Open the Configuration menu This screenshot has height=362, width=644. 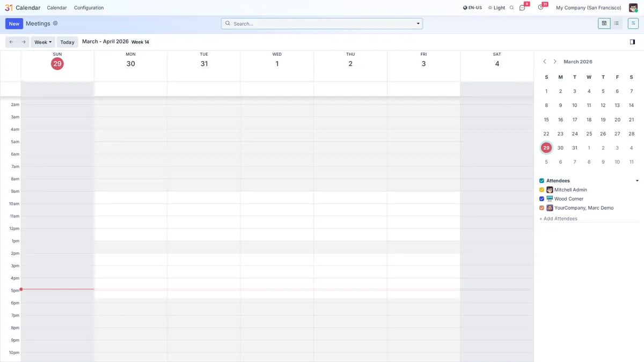[89, 8]
